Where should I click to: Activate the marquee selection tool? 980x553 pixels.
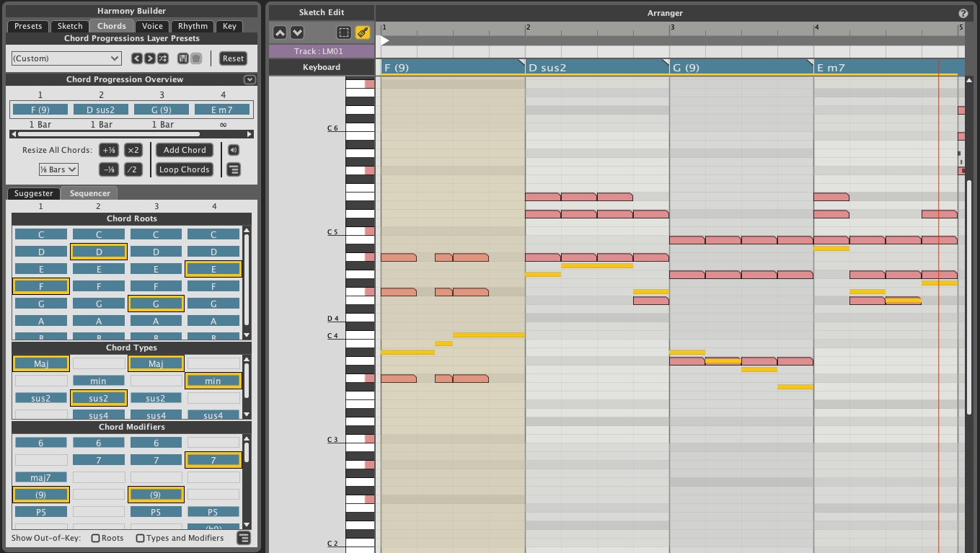344,32
